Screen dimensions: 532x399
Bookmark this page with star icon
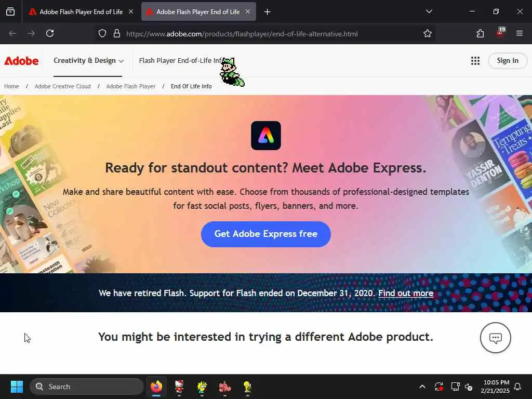[428, 33]
